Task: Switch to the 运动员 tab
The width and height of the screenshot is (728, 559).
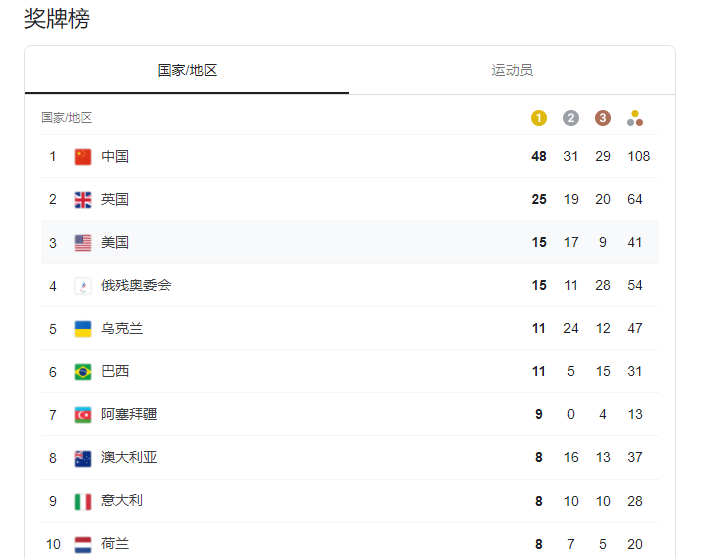Action: (512, 70)
